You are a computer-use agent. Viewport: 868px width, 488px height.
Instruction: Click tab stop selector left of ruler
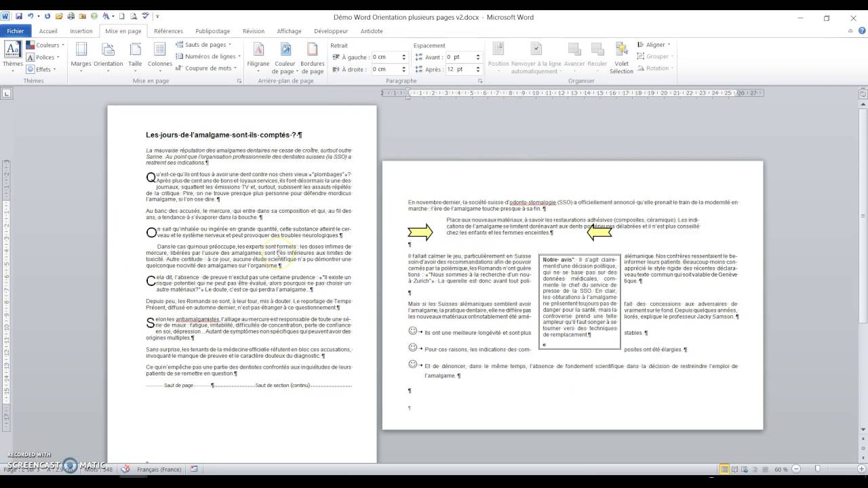click(x=5, y=94)
